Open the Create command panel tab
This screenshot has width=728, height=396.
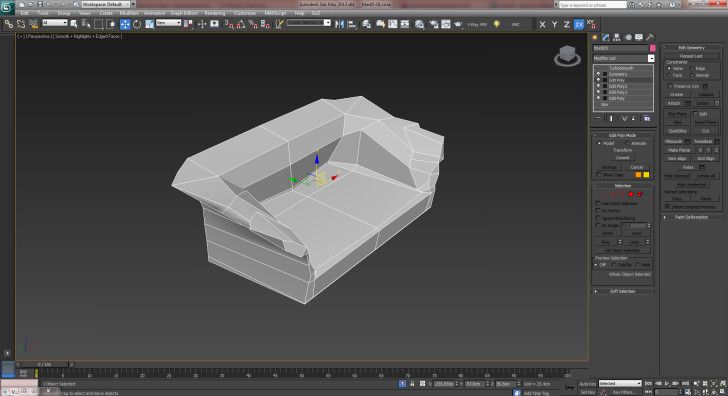click(595, 38)
